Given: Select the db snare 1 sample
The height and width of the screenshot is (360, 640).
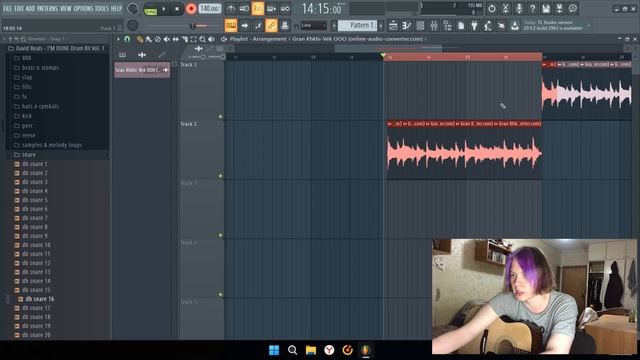Looking at the screenshot, I should pyautogui.click(x=31, y=164).
